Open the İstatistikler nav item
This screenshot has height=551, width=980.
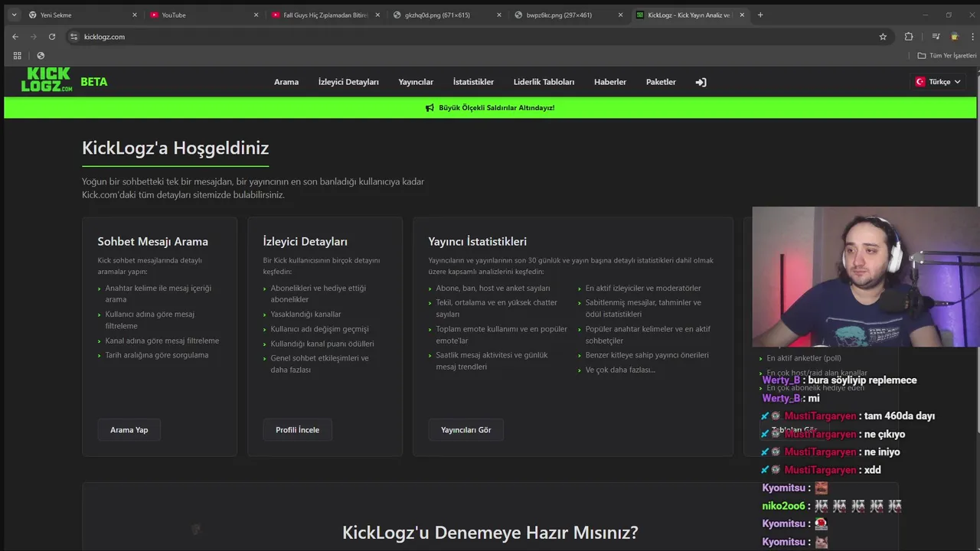(x=473, y=82)
